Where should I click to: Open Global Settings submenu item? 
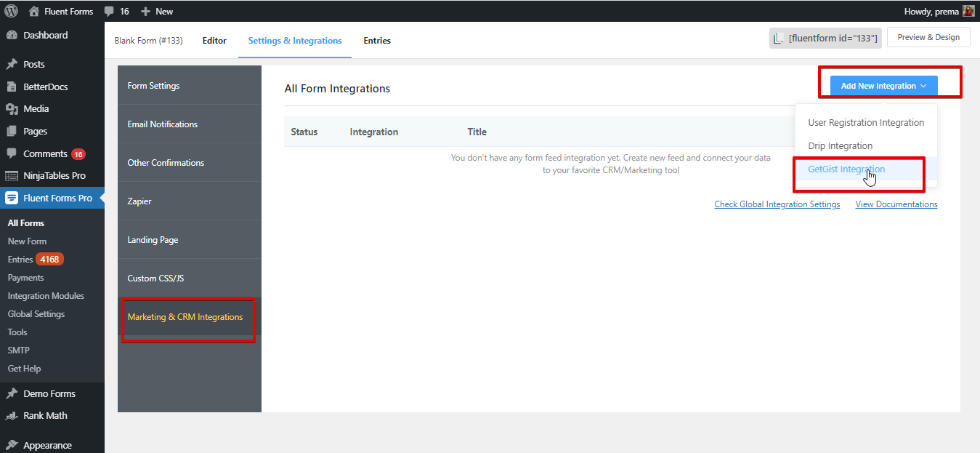[36, 314]
